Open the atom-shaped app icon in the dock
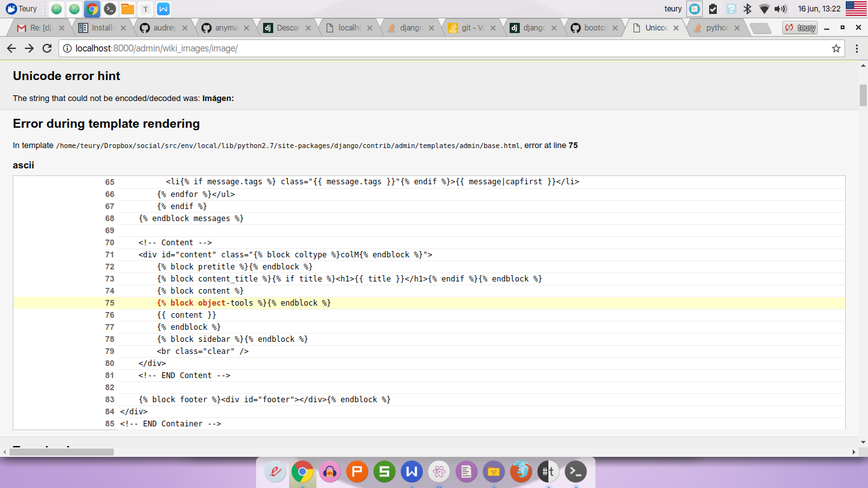Image resolution: width=868 pixels, height=488 pixels. point(438,472)
